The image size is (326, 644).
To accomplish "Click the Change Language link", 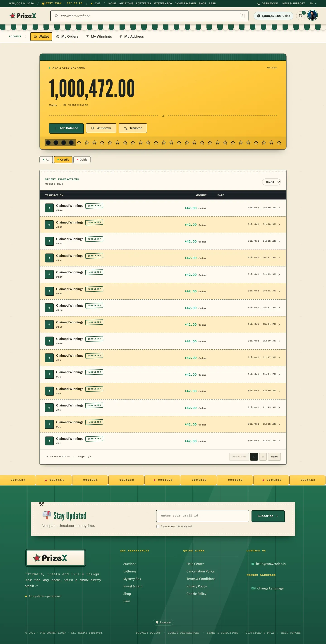I will point(268,588).
